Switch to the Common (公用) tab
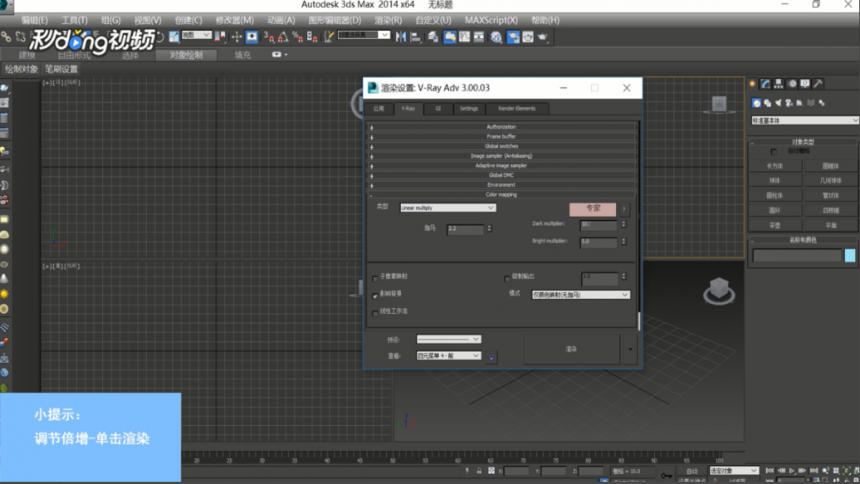The image size is (860, 484). 379,109
